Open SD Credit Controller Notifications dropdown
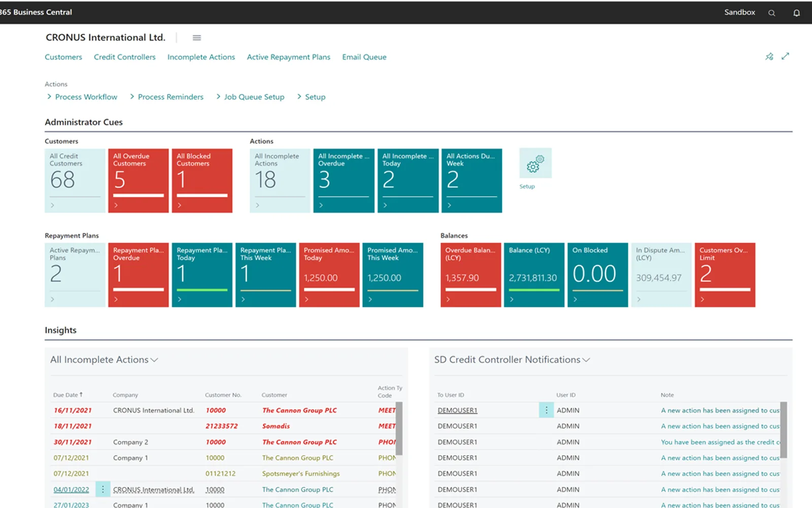The height and width of the screenshot is (508, 812). 512,360
